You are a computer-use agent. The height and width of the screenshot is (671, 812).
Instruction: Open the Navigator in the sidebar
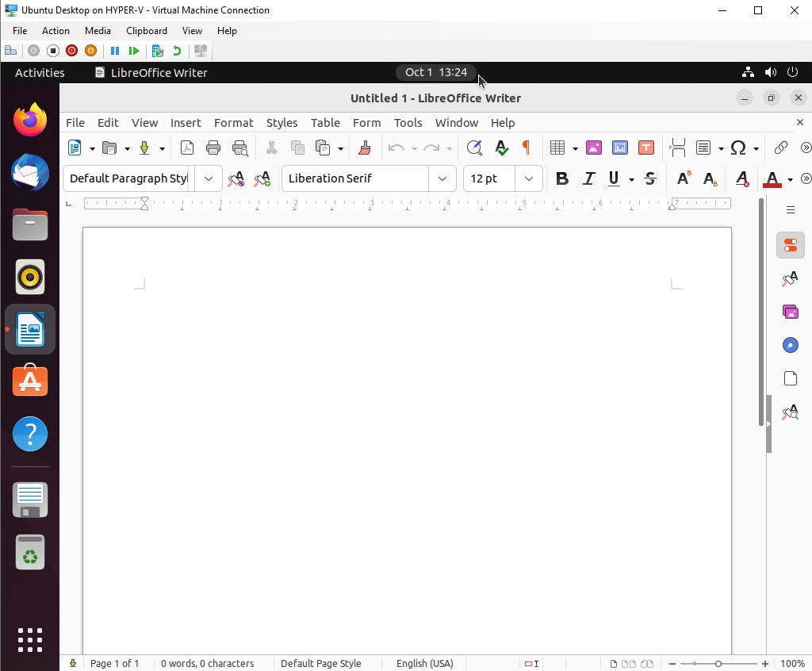790,345
